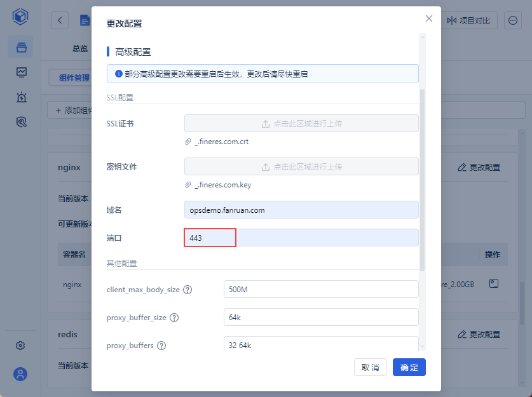The height and width of the screenshot is (397, 532).
Task: Open the monitoring chart sidebar icon
Action: click(x=22, y=72)
